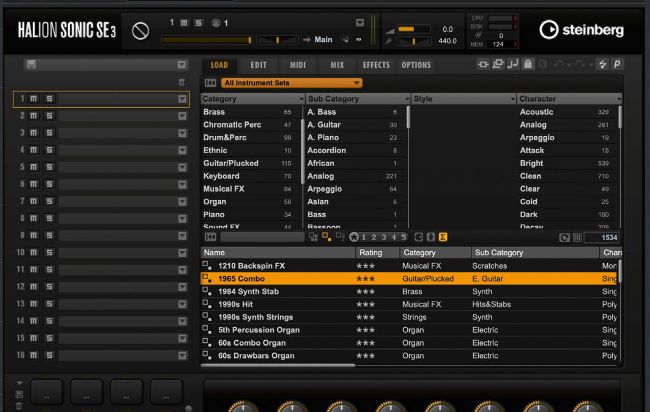Switch to the OPTIONS tab
The image size is (650, 412).
pos(416,65)
